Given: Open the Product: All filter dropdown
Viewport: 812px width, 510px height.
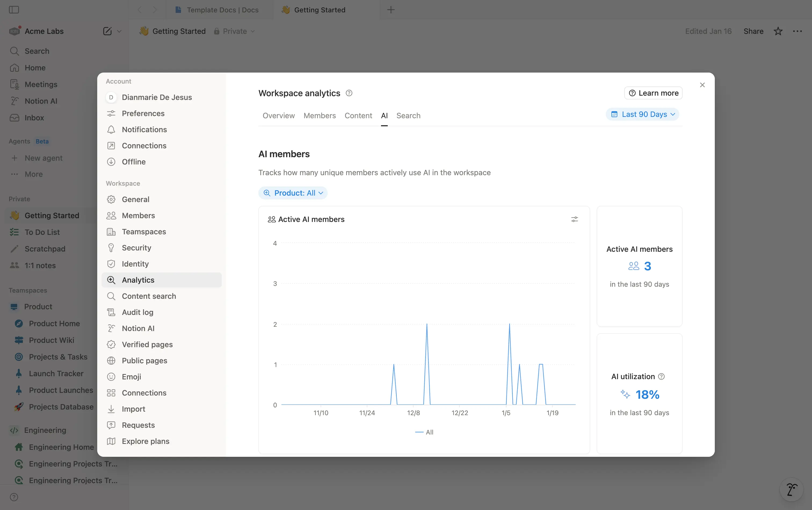Looking at the screenshot, I should (x=293, y=193).
